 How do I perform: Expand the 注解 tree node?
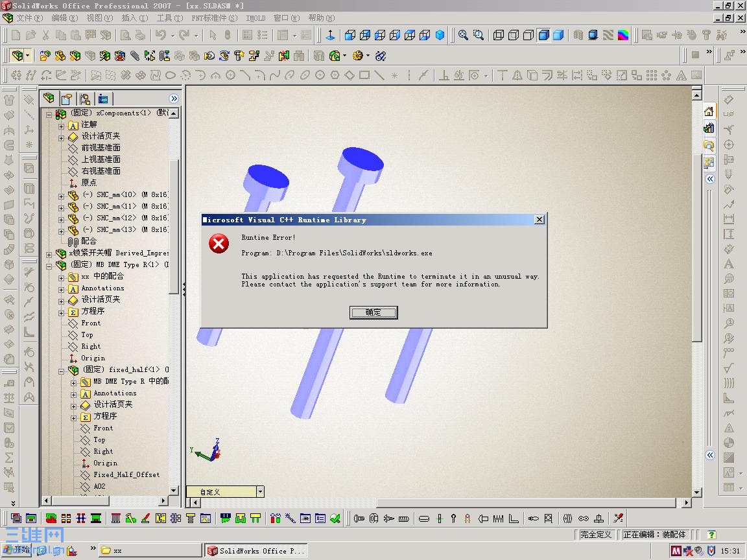click(61, 126)
